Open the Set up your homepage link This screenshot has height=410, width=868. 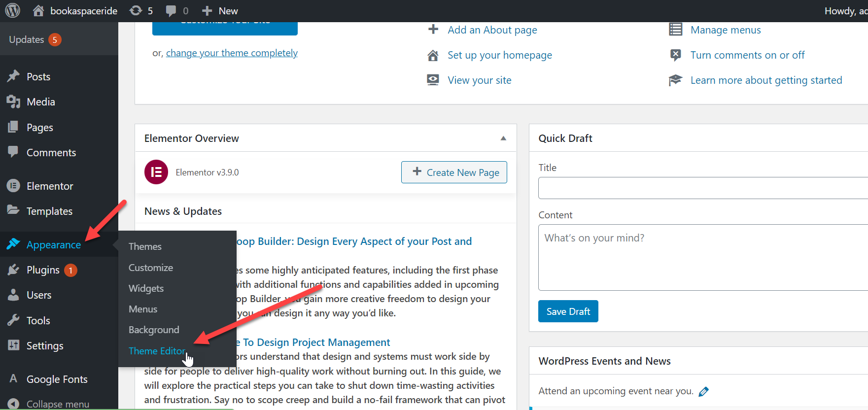[x=500, y=55]
